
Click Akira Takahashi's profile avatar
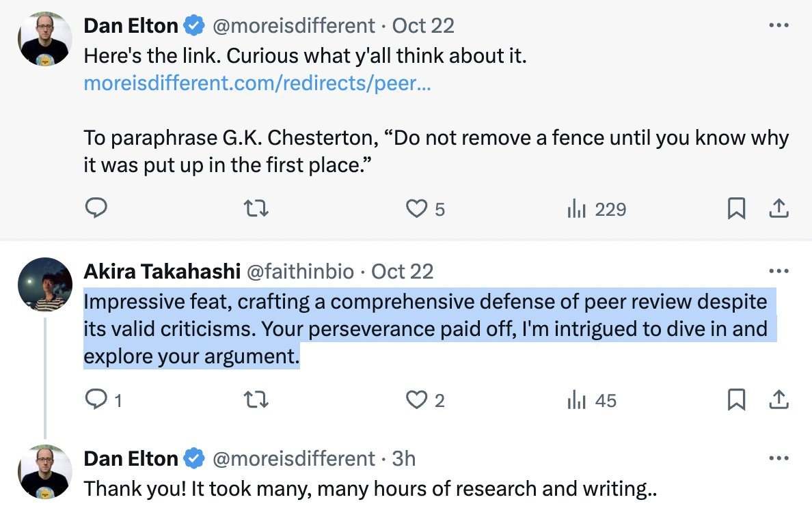tap(45, 284)
